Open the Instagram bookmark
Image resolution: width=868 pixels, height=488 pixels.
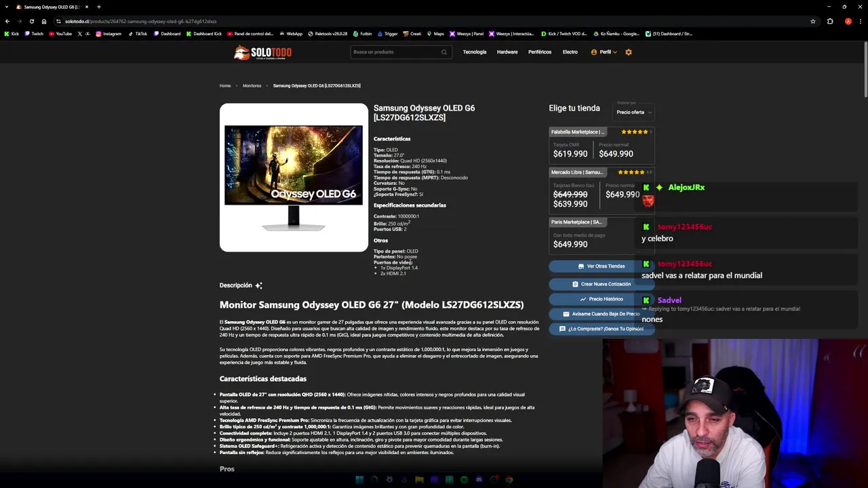click(108, 34)
